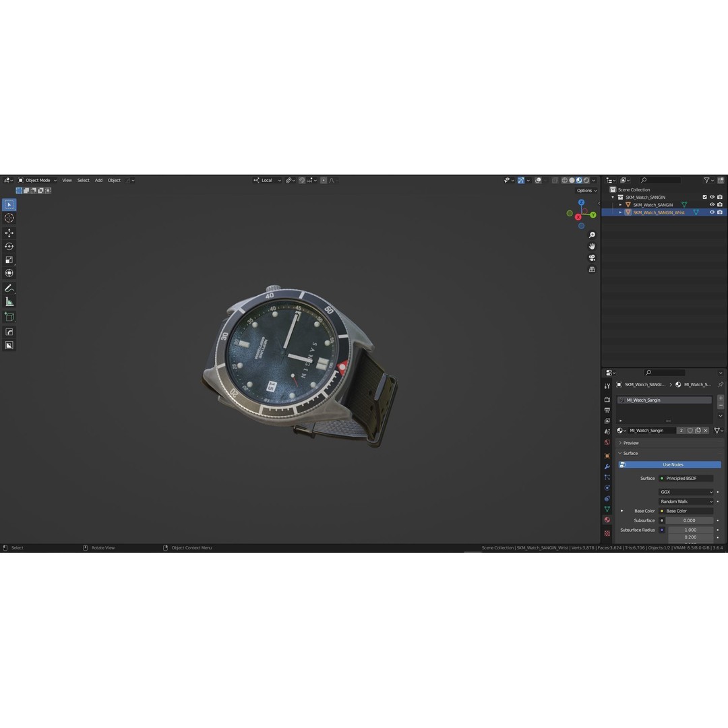Open the World properties tab

point(607,442)
